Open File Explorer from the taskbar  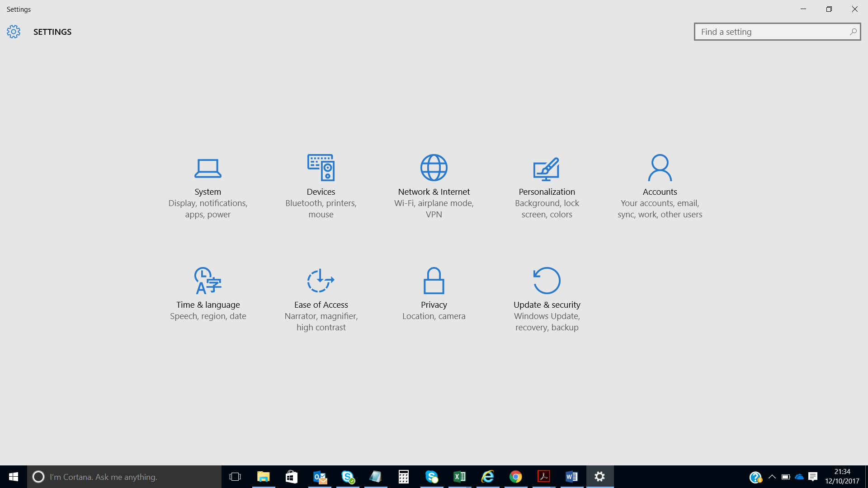pyautogui.click(x=263, y=477)
